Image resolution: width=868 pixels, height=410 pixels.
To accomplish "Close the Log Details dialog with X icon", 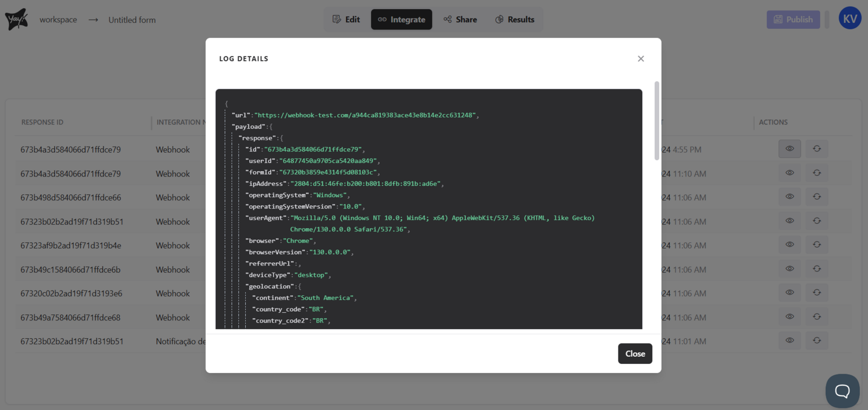I will click(641, 59).
